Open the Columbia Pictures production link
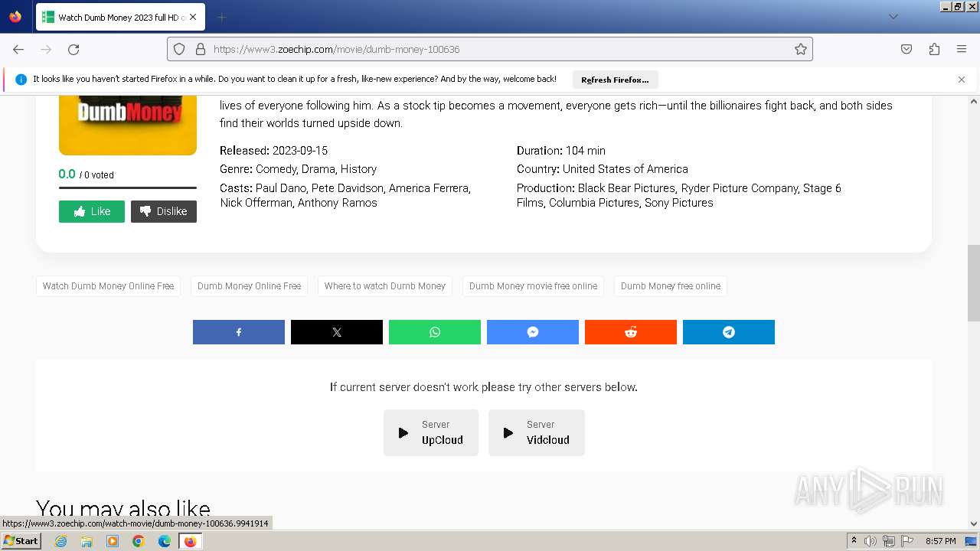 pos(594,203)
